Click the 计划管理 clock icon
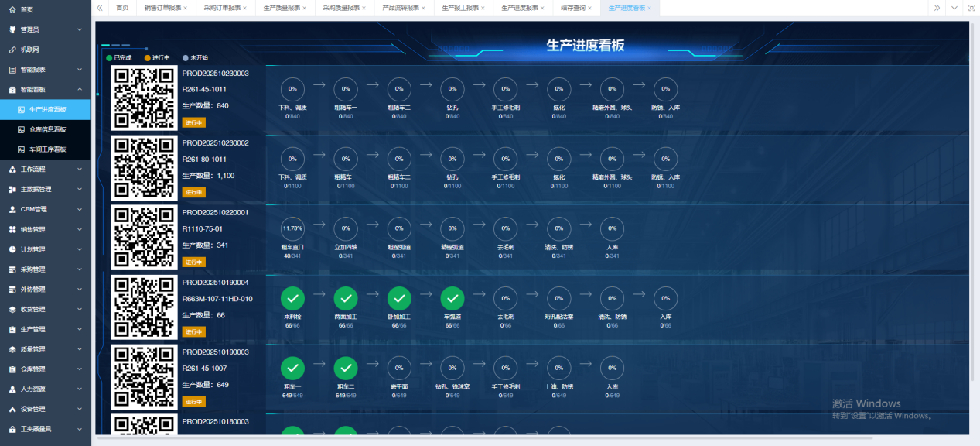The width and height of the screenshot is (980, 446). point(12,249)
